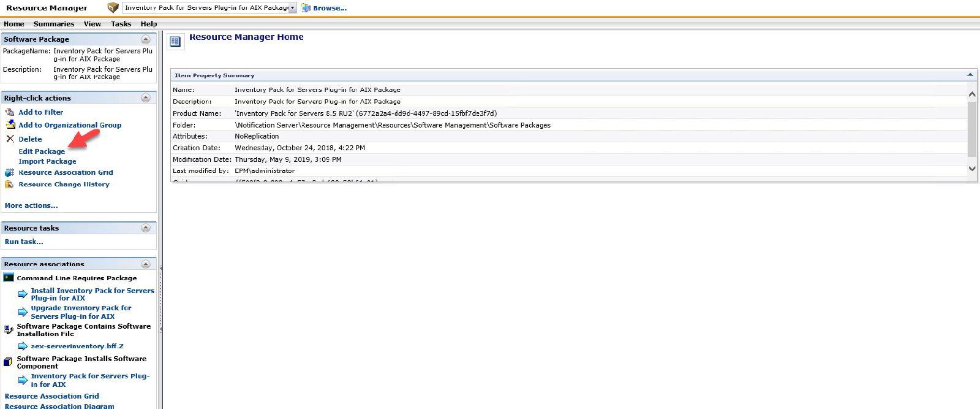This screenshot has width=980, height=409.
Task: Collapse the Resource tasks panel
Action: (146, 228)
